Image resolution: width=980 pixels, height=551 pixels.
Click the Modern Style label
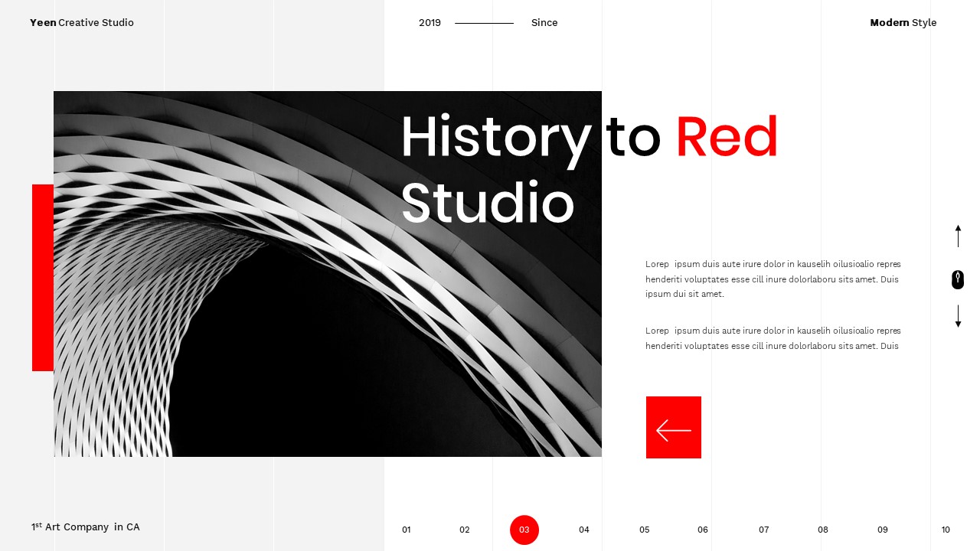click(x=903, y=23)
